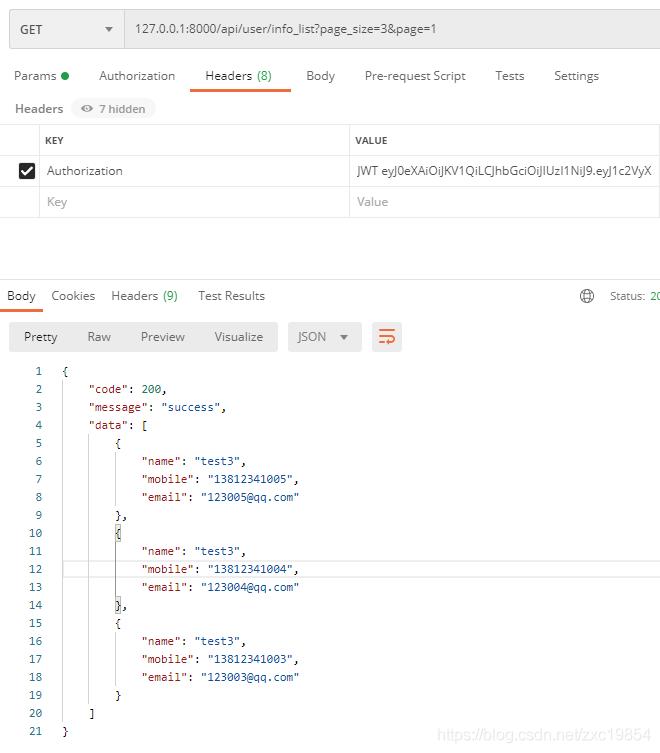Select the response Body tab
This screenshot has height=753, width=660.
pos(21,296)
